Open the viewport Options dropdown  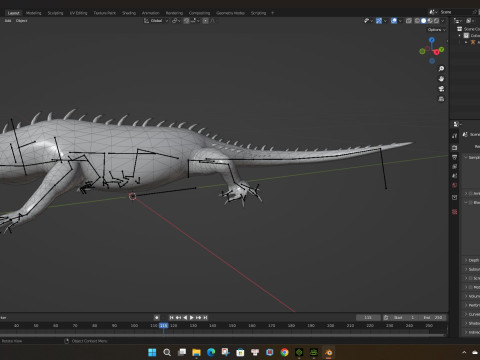click(436, 30)
